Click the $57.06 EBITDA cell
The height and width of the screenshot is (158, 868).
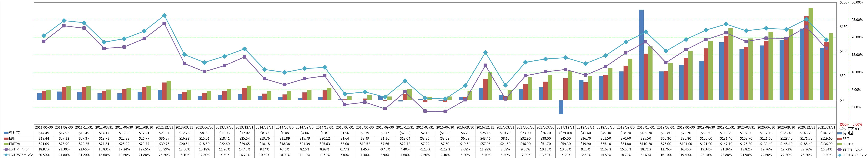click(485, 144)
